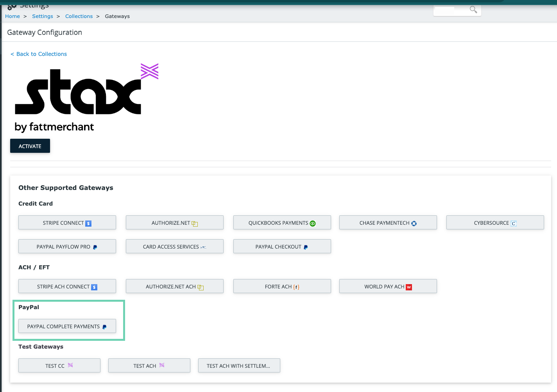
Task: Click the QuickBooks green logo icon
Action: [313, 224]
